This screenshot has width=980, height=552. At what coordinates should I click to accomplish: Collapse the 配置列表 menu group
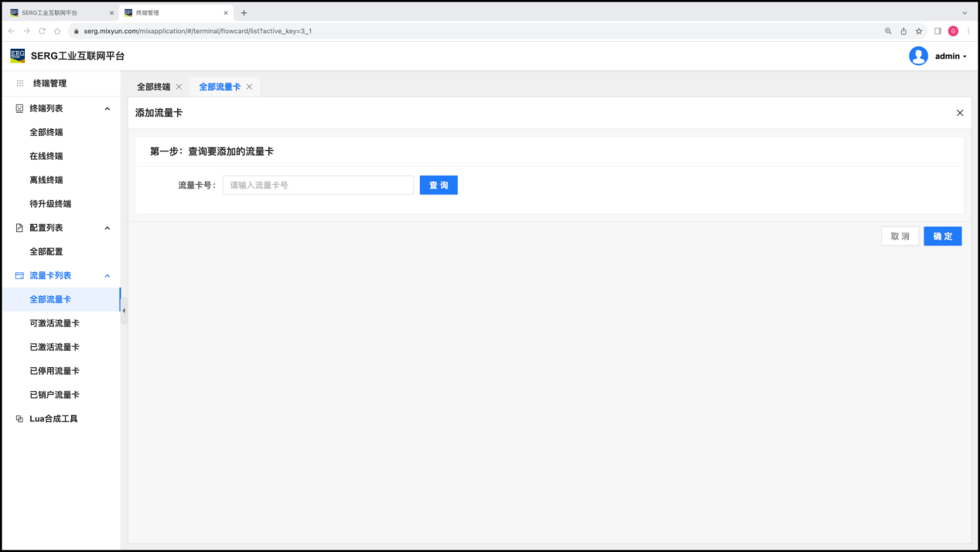tap(108, 228)
